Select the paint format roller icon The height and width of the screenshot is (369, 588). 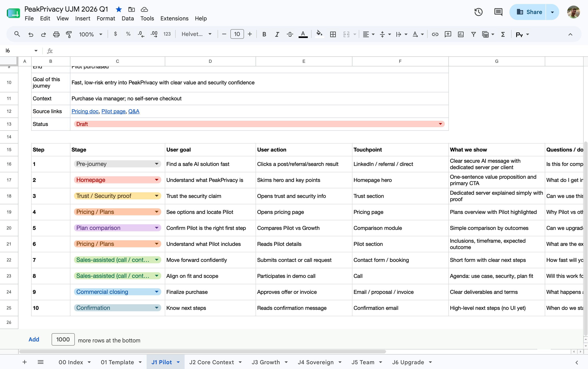tap(69, 34)
